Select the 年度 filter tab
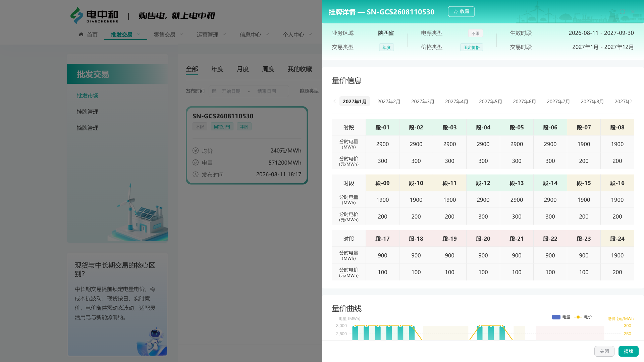The image size is (644, 362). pos(217,69)
